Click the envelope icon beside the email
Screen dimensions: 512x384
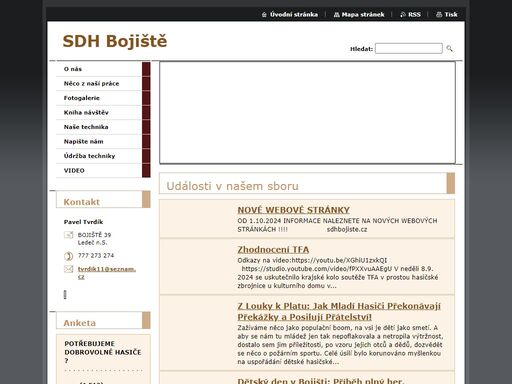tap(68, 269)
